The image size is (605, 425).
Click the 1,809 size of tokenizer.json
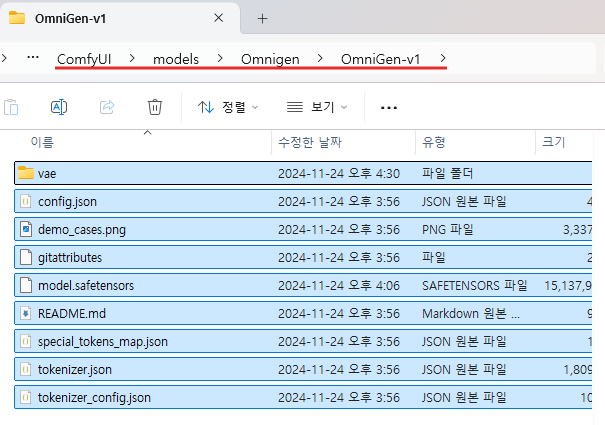tap(578, 370)
